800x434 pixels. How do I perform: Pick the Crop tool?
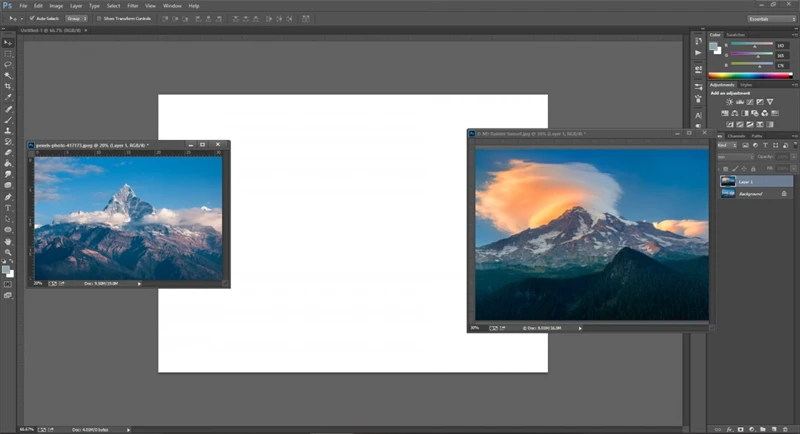click(x=8, y=86)
